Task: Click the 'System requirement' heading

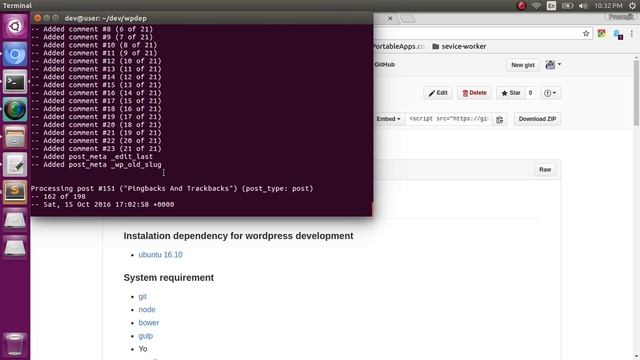Action: 169,278
